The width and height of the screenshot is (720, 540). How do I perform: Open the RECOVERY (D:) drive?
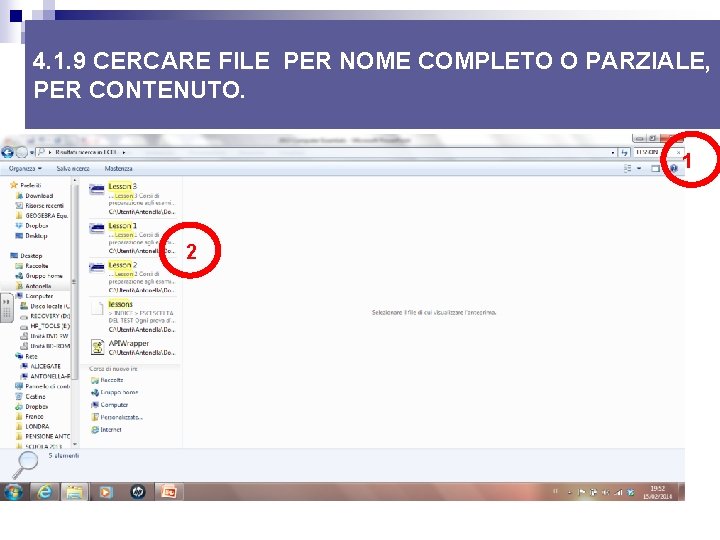click(x=45, y=316)
